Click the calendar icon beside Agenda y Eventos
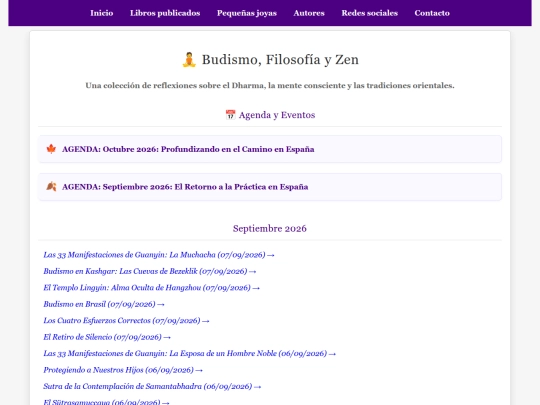Image resolution: width=540 pixels, height=405 pixels. point(230,115)
